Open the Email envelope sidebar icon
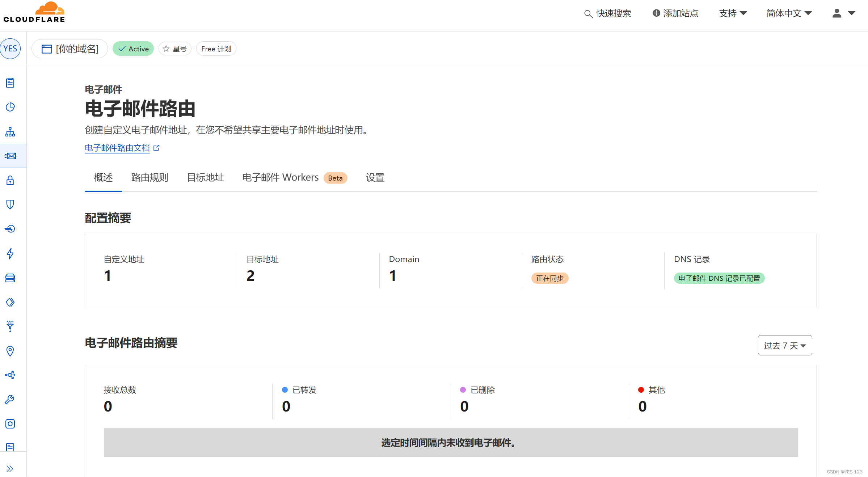Viewport: 868px width, 477px height. [x=10, y=156]
